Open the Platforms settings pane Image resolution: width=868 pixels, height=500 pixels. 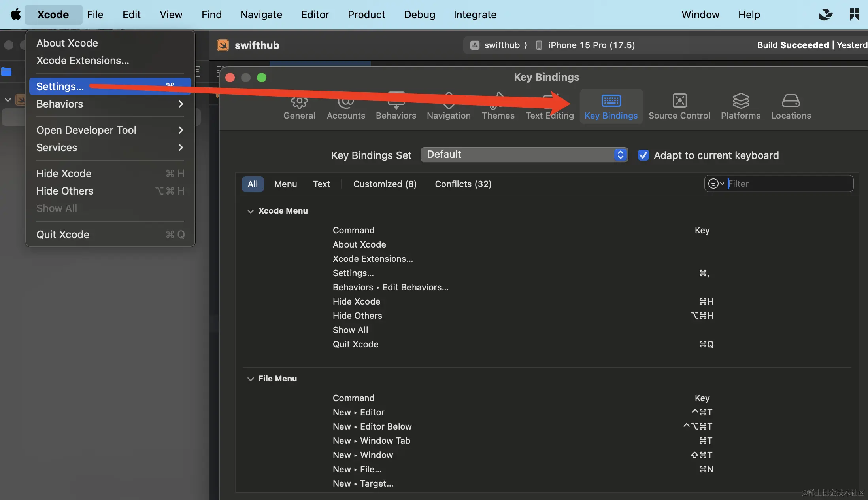point(740,107)
